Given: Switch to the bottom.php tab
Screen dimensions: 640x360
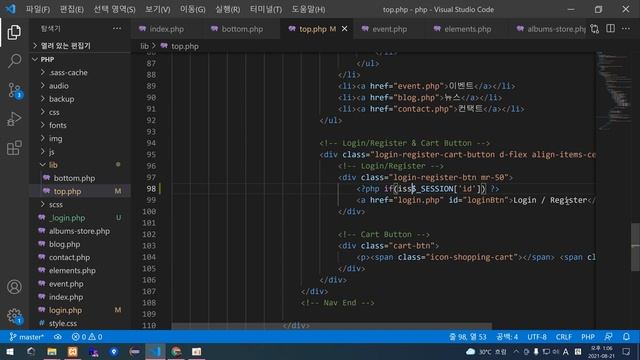Looking at the screenshot, I should click(x=242, y=29).
